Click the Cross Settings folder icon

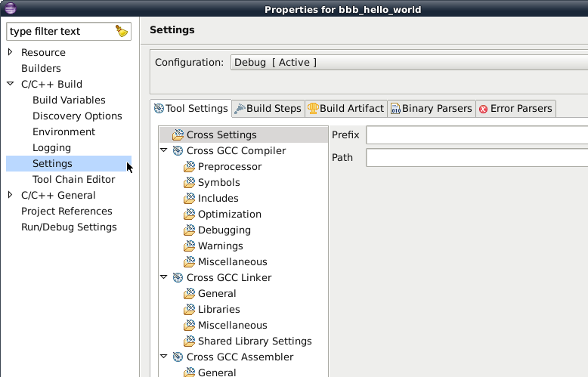point(178,134)
